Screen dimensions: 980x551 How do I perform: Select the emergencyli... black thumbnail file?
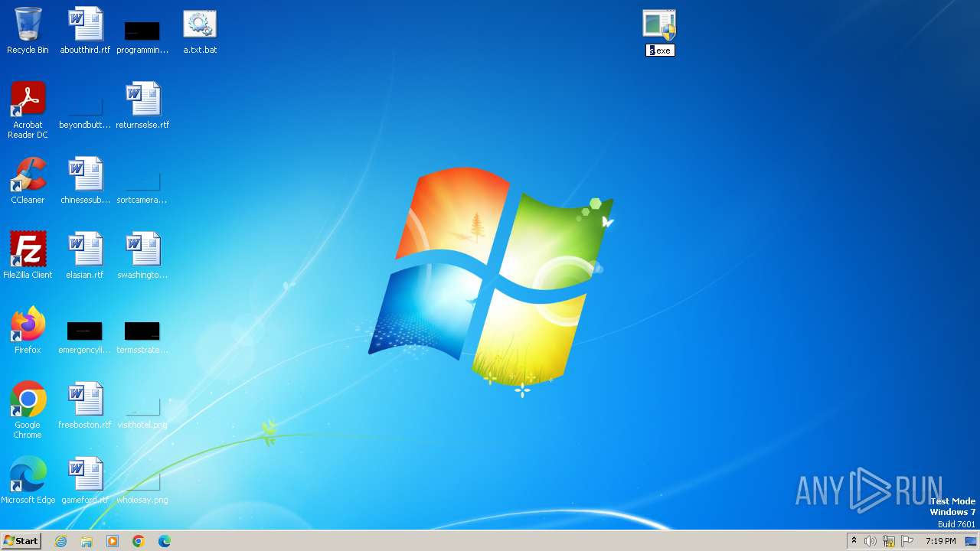pyautogui.click(x=85, y=331)
